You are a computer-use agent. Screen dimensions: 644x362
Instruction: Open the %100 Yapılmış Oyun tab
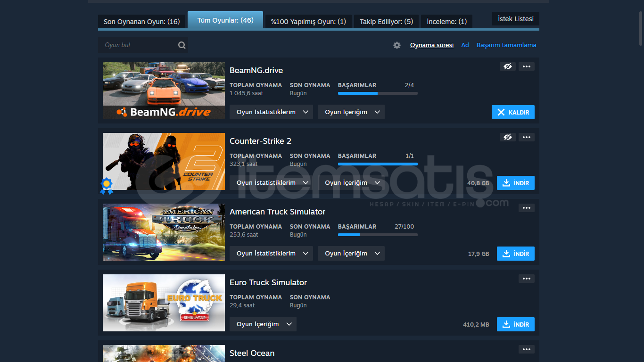coord(308,22)
